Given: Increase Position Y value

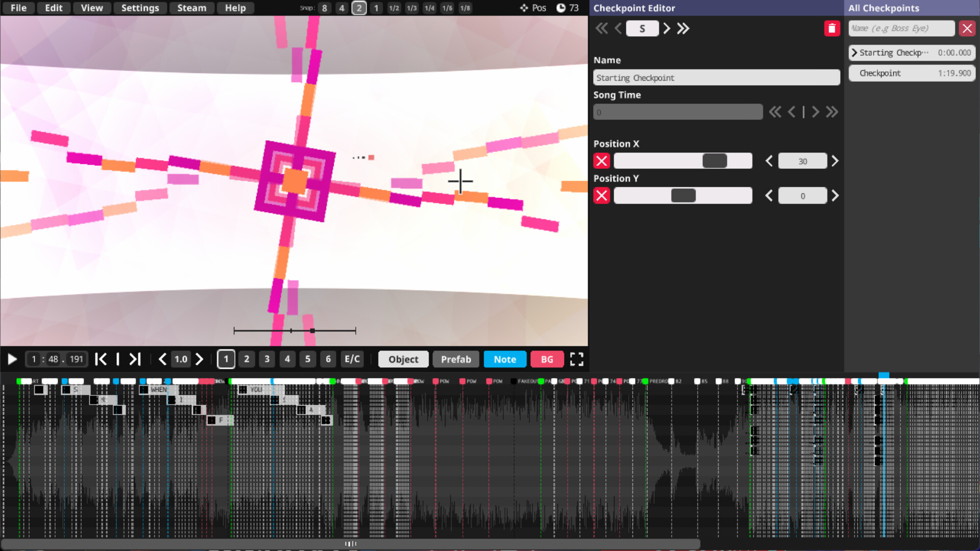Looking at the screenshot, I should (835, 196).
